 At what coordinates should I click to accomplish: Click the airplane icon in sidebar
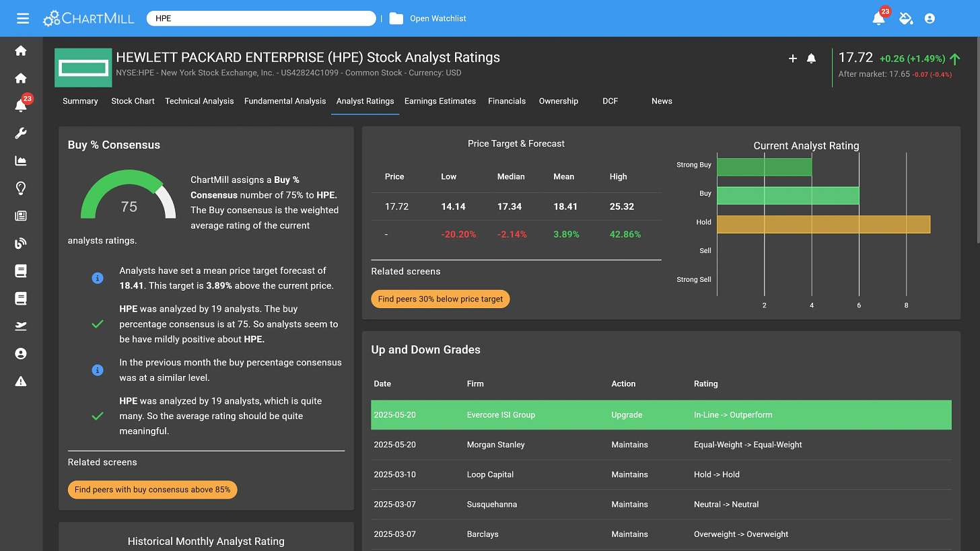(21, 326)
